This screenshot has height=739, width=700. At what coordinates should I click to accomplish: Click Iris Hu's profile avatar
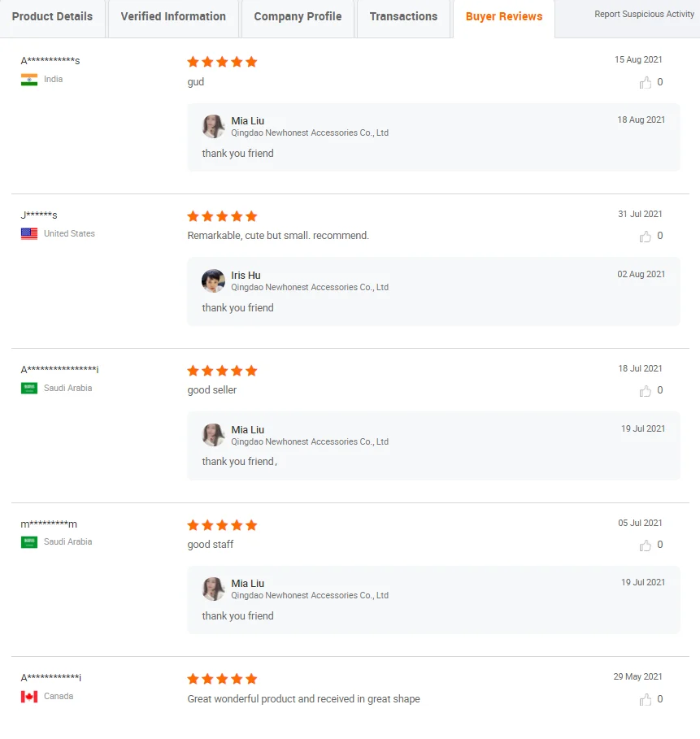pos(213,281)
